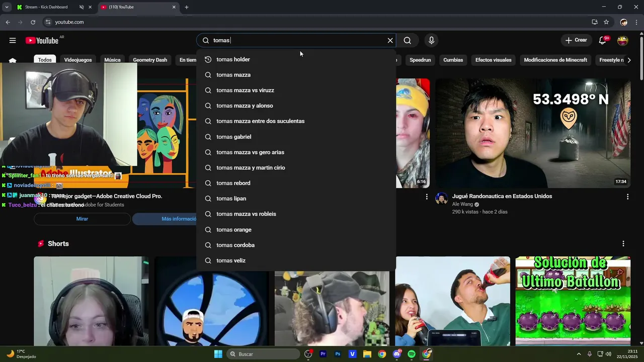Choose suggestion 'tomas mazza y martin cirio'
The width and height of the screenshot is (644, 362).
tap(296, 167)
